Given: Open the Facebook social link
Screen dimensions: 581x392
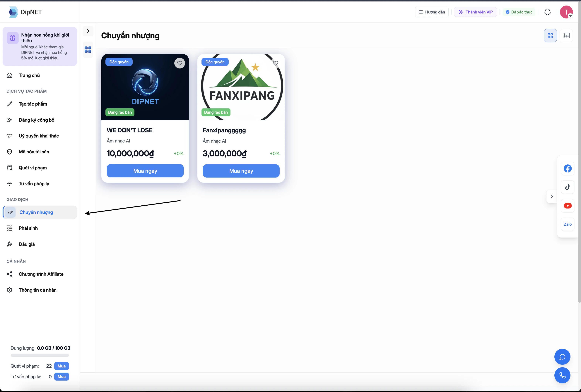Looking at the screenshot, I should coord(568,169).
